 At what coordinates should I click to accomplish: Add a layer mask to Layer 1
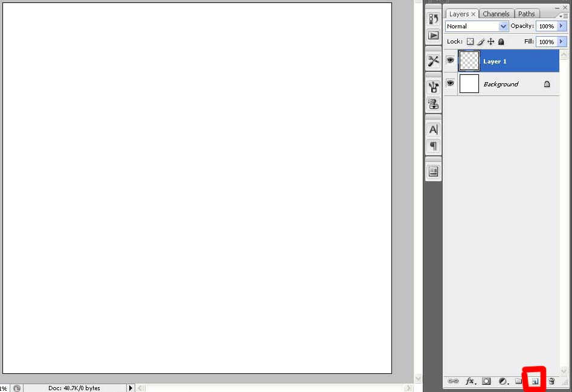pyautogui.click(x=486, y=381)
